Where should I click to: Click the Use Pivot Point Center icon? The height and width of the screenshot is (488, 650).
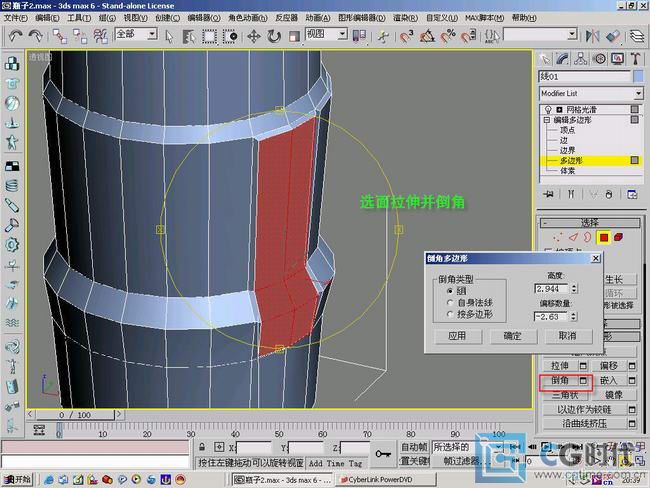click(x=359, y=36)
